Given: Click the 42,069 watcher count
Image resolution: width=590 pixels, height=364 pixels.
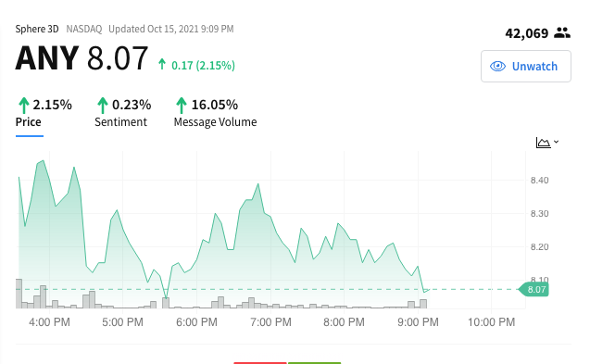Looking at the screenshot, I should coord(526,33).
